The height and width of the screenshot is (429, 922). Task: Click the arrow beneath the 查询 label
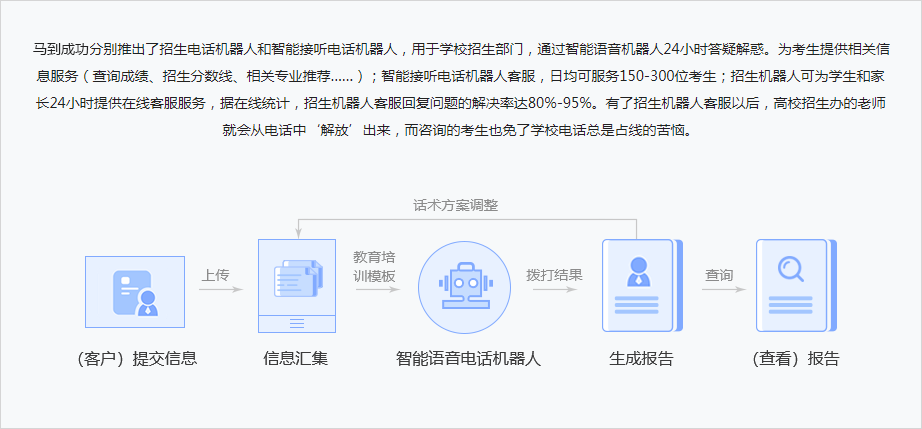[723, 290]
